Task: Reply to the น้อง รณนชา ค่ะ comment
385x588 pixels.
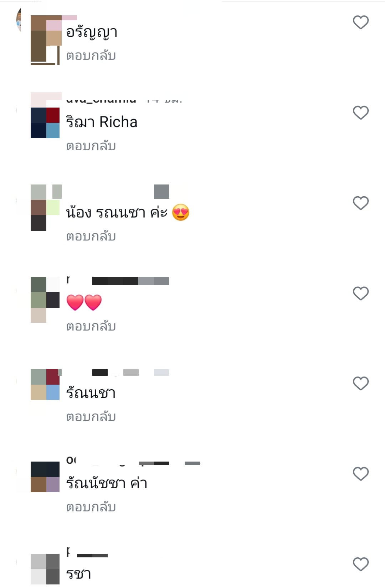Action: [x=91, y=236]
